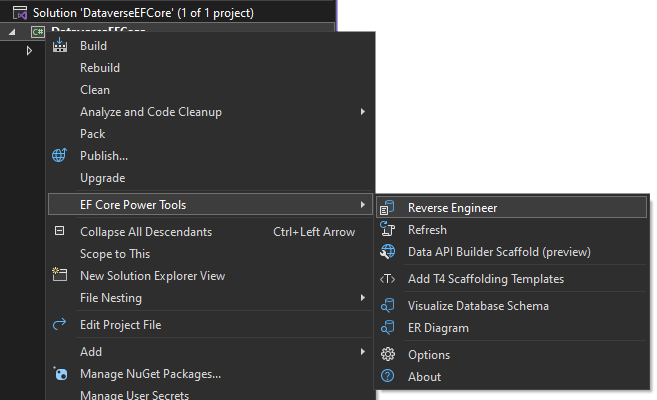Click the Build icon in context menu
Viewport: 657px width, 400px height.
point(59,45)
